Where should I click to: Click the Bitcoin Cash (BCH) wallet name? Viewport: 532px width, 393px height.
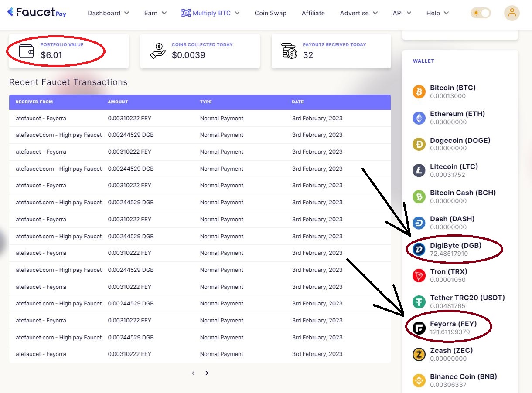click(x=463, y=193)
